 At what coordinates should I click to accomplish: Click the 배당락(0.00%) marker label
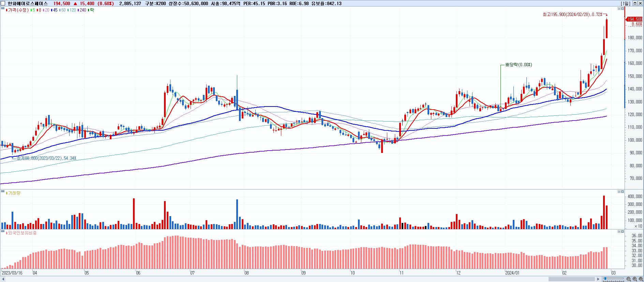click(519, 65)
